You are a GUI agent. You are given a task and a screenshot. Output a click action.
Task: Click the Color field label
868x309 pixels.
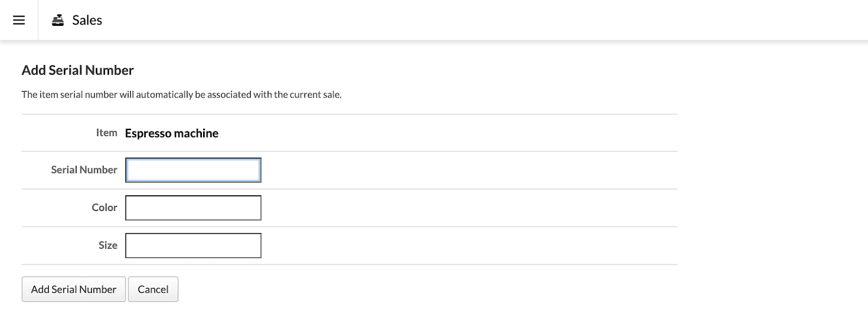click(104, 207)
